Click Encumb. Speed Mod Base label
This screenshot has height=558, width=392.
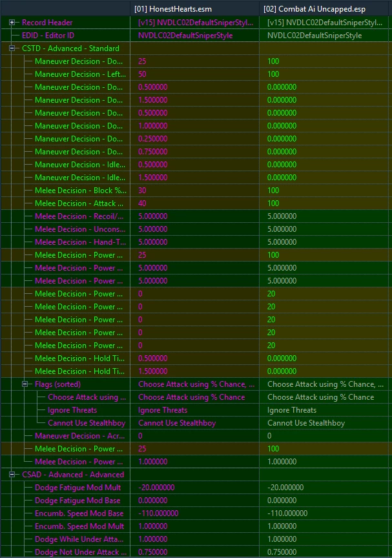point(79,513)
